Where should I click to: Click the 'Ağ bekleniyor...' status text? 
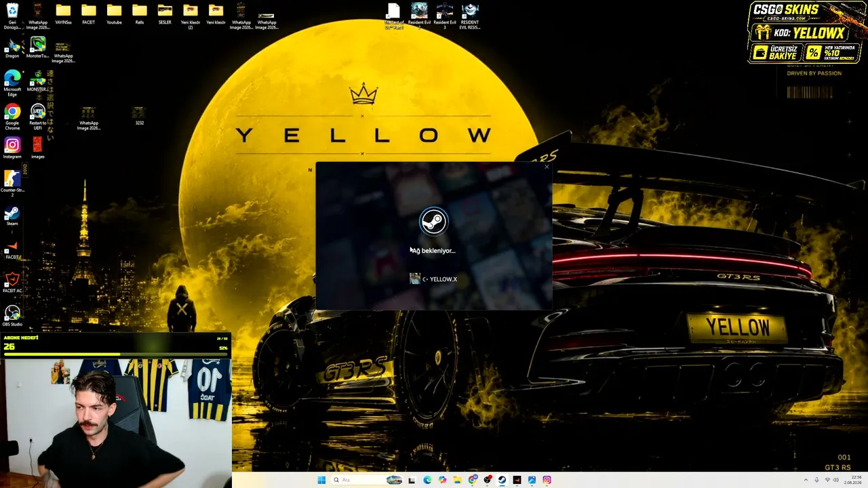[x=433, y=251]
